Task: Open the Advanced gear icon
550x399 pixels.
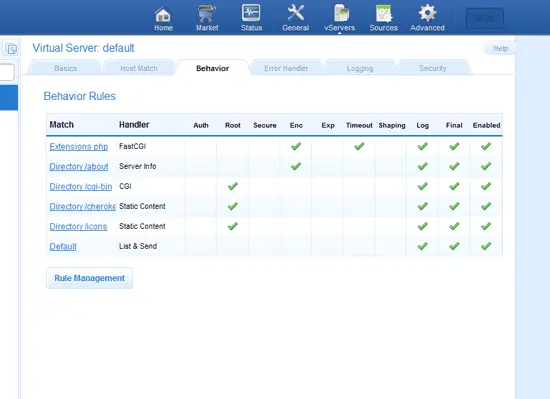Action: 427,13
